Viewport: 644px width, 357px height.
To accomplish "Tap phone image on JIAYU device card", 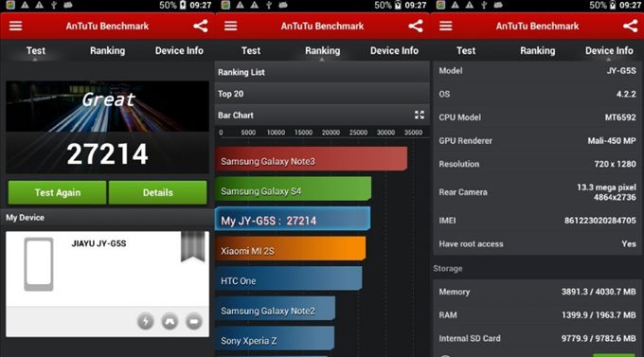I will [x=39, y=264].
